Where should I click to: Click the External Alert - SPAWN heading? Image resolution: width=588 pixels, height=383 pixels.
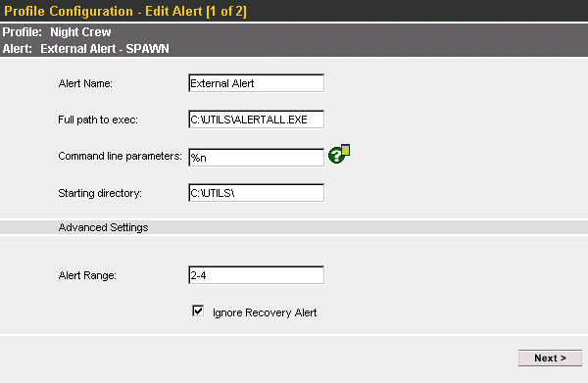click(105, 49)
